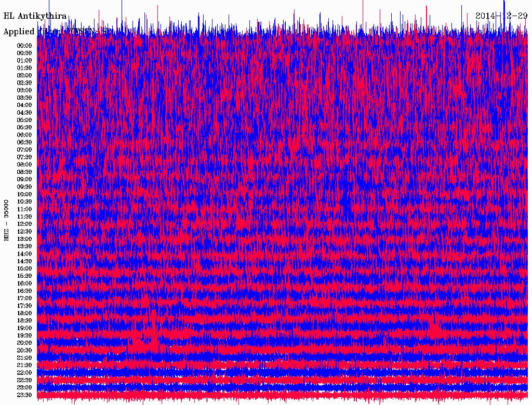Click the 01:00 time label

(24, 60)
